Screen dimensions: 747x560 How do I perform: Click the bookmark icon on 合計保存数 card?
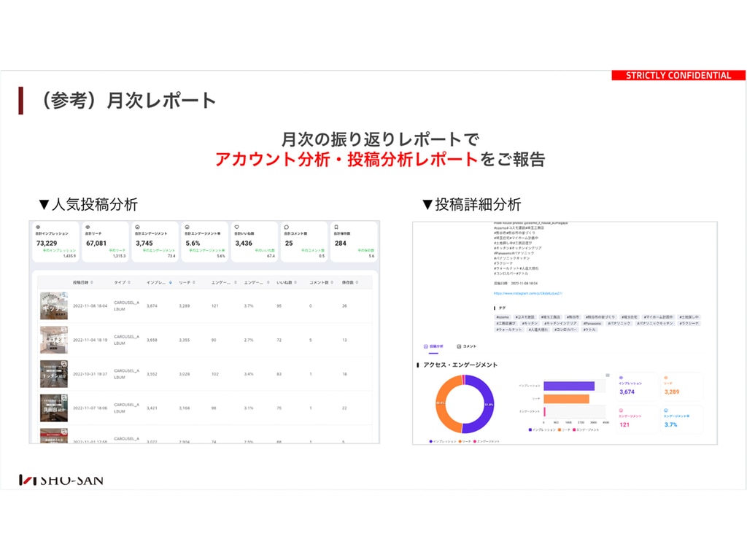tap(336, 227)
